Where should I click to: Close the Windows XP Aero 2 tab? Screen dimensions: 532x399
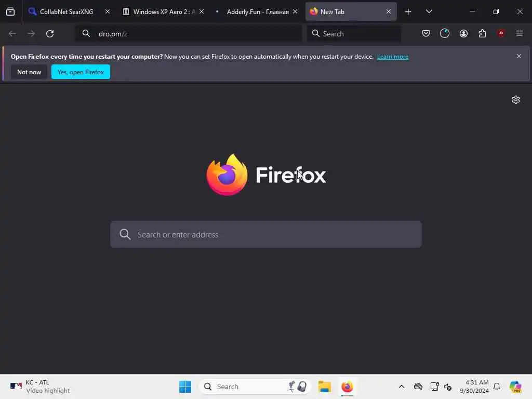tap(202, 11)
